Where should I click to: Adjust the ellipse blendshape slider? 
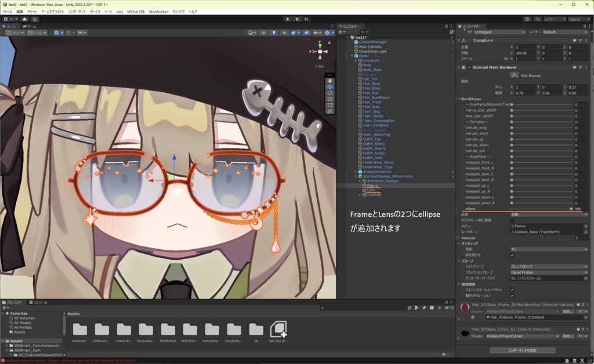click(x=541, y=209)
